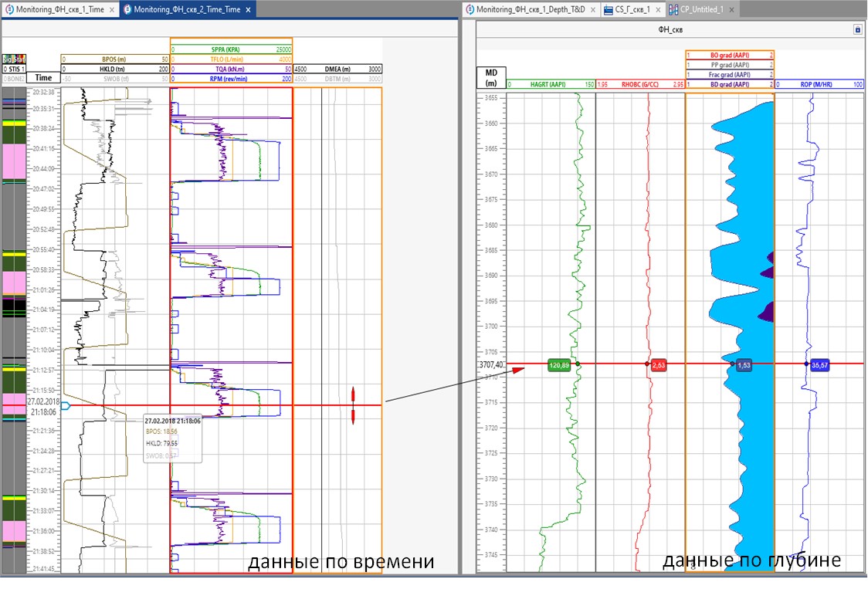The width and height of the screenshot is (868, 589).
Task: Click the CS_Г_скв_1 tab icon
Action: pos(609,9)
